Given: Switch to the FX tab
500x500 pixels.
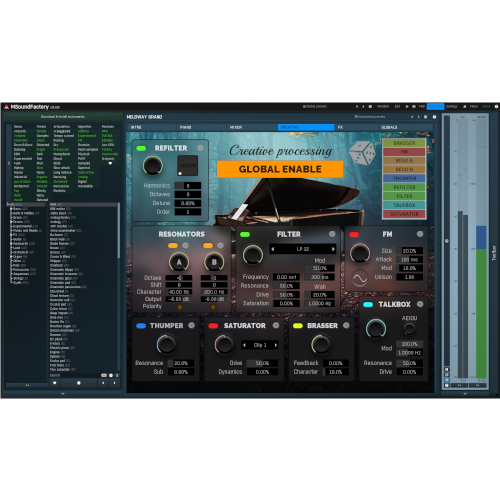Looking at the screenshot, I should pyautogui.click(x=357, y=127).
